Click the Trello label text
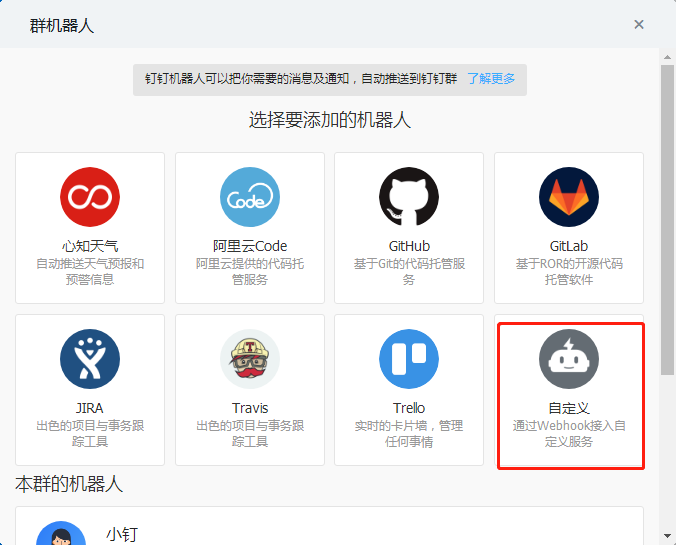This screenshot has width=676, height=545. (409, 408)
